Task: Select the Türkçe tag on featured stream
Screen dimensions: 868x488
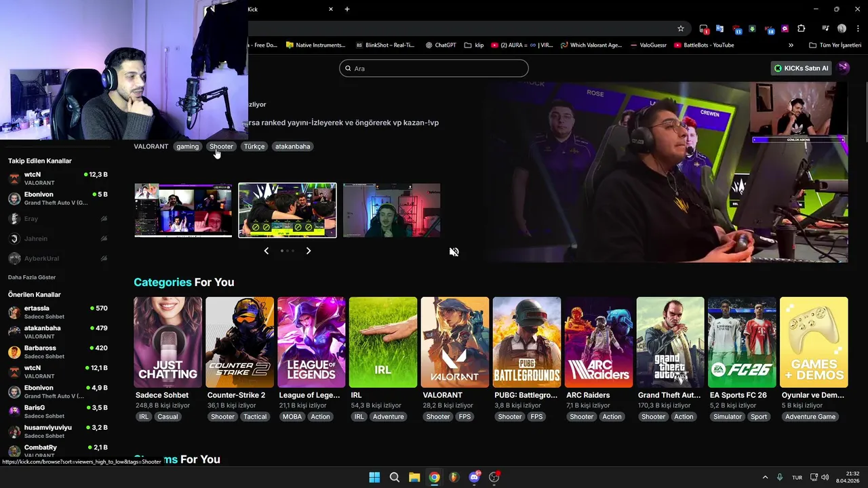Action: (x=254, y=146)
